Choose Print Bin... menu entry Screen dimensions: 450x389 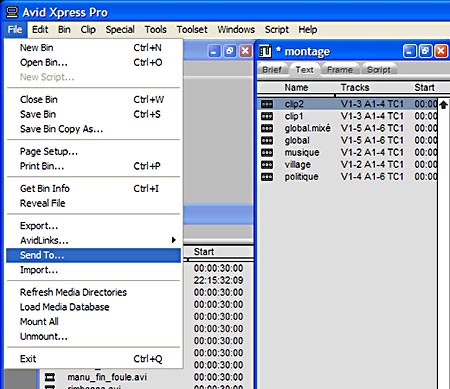[x=93, y=166]
